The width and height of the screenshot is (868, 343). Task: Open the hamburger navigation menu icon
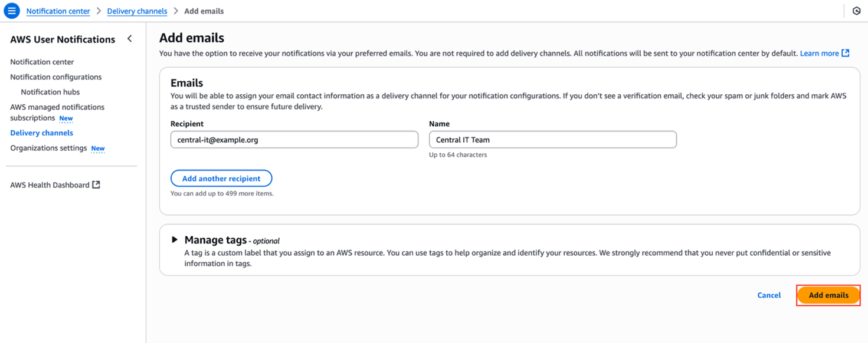pyautogui.click(x=11, y=11)
